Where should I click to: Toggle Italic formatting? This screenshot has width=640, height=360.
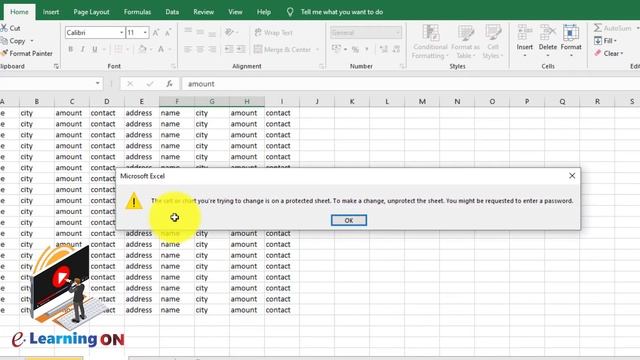tap(82, 49)
